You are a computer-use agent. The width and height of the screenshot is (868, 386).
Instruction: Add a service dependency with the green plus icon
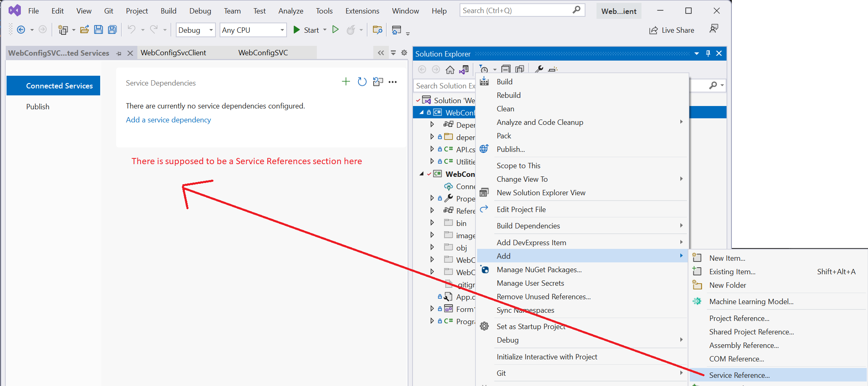pos(346,81)
